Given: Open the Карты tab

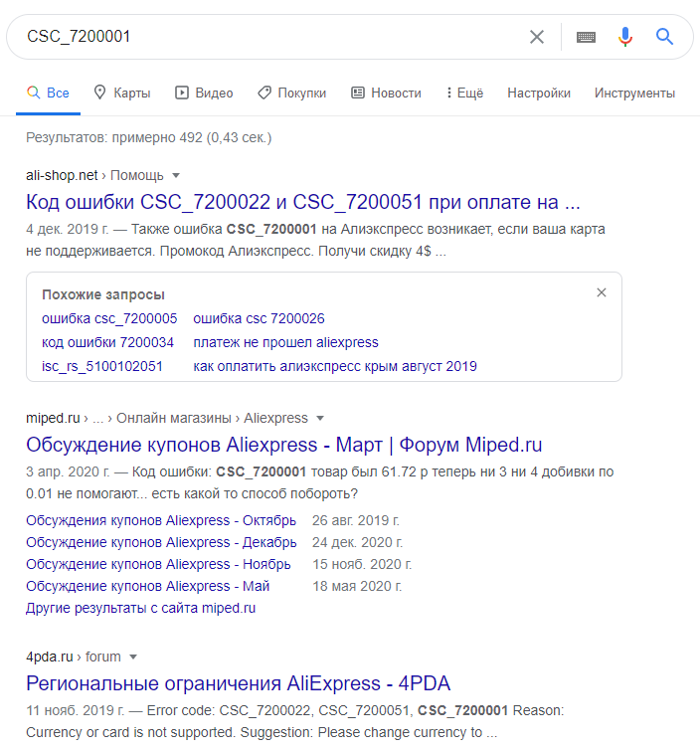Looking at the screenshot, I should click(121, 94).
